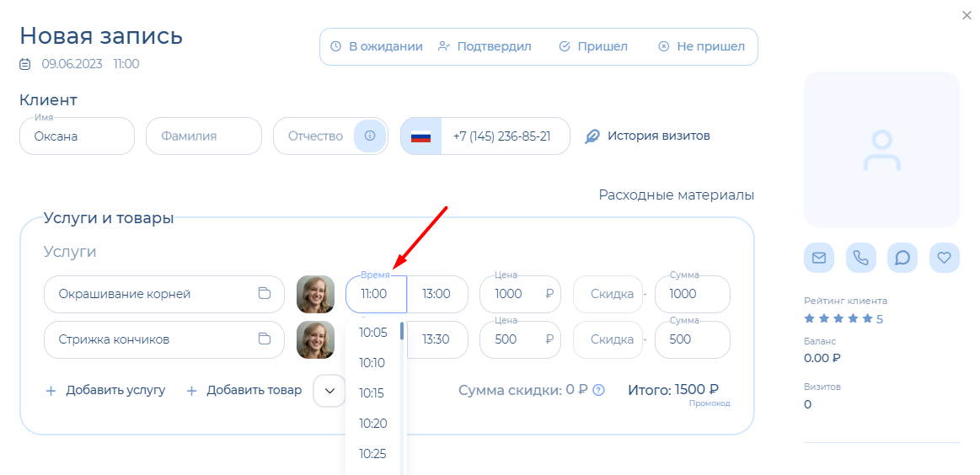Select 10:15 in the time dropdown
980x475 pixels.
click(372, 393)
